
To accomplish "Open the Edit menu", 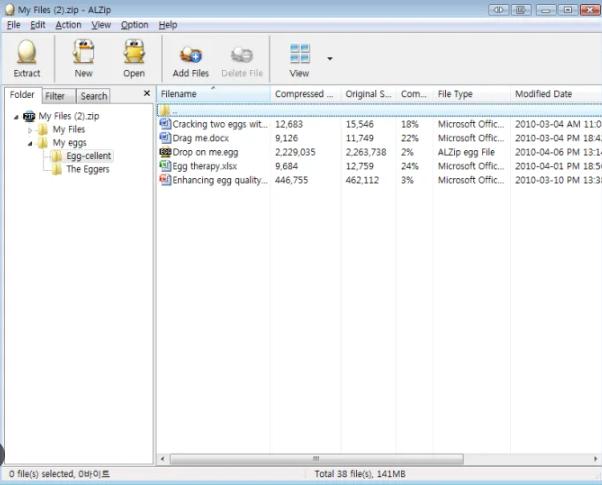I will 38,25.
